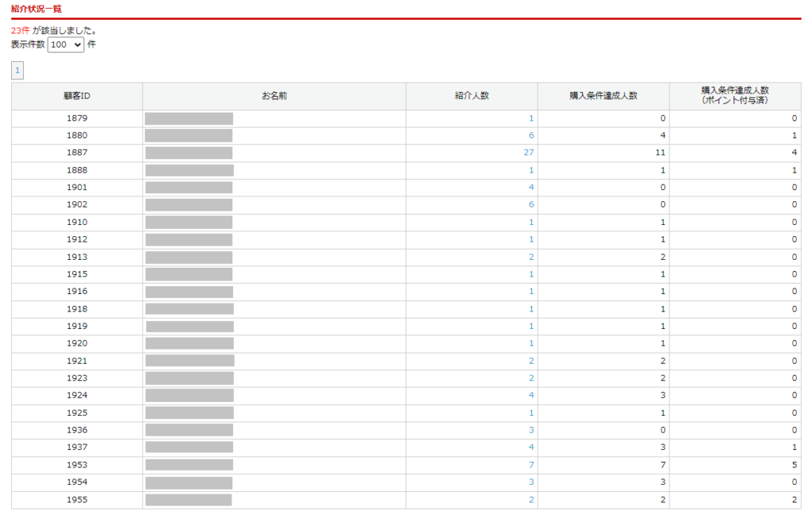This screenshot has height=519, width=812.
Task: Click the 紹介状況一覧 section heading
Action: click(36, 9)
